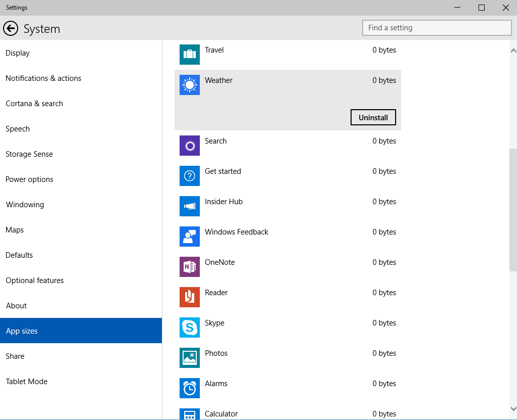Select the Photos app name
This screenshot has height=420, width=517.
point(216,353)
